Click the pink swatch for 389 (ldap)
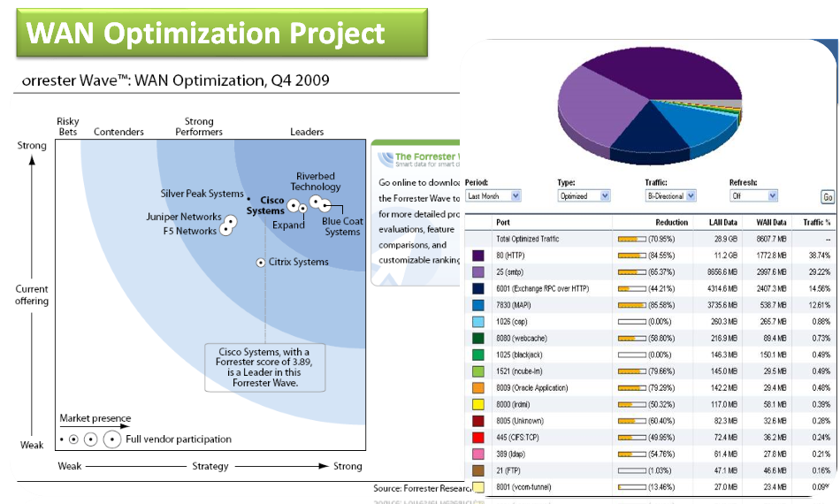This screenshot has height=504, width=840. [477, 454]
